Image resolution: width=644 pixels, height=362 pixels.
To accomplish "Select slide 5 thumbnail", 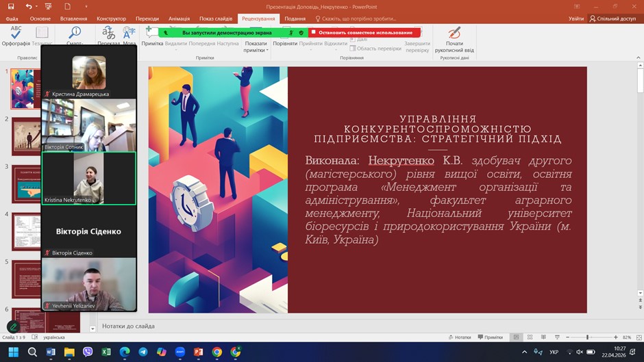I will (x=26, y=279).
